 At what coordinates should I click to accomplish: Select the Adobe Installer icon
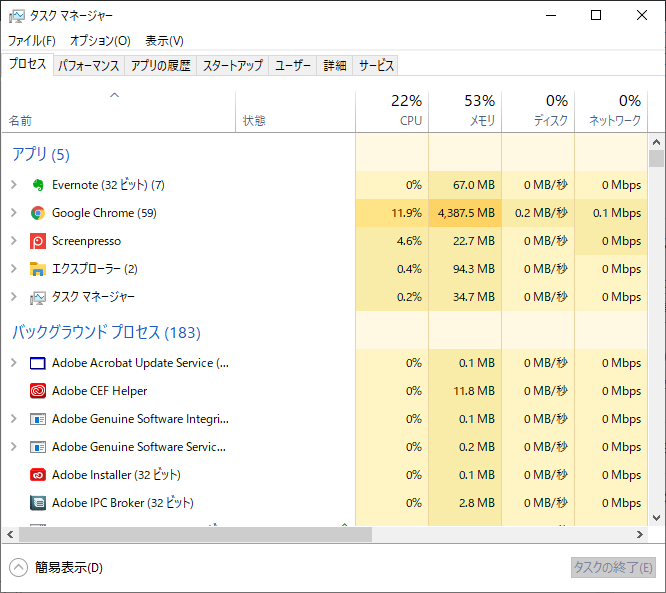pyautogui.click(x=38, y=475)
